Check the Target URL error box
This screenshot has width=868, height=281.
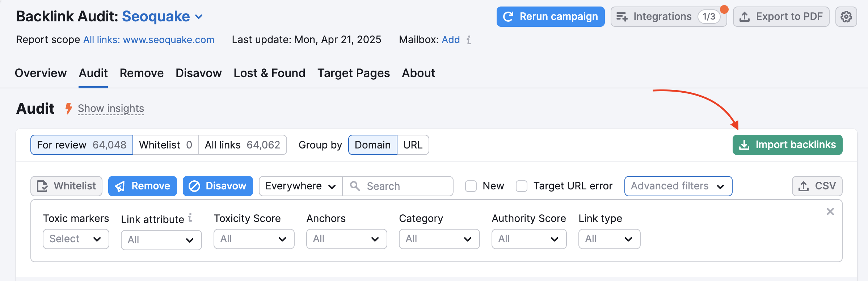pos(521,186)
